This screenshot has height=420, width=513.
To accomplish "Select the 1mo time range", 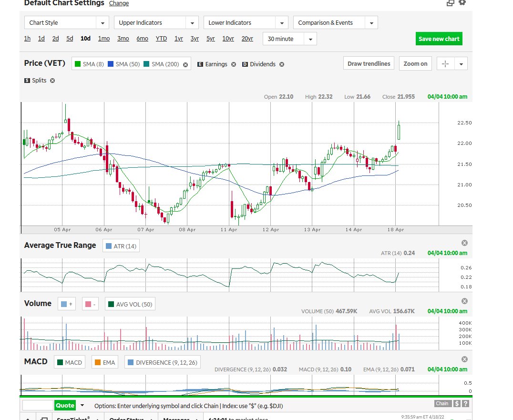I will pos(104,39).
